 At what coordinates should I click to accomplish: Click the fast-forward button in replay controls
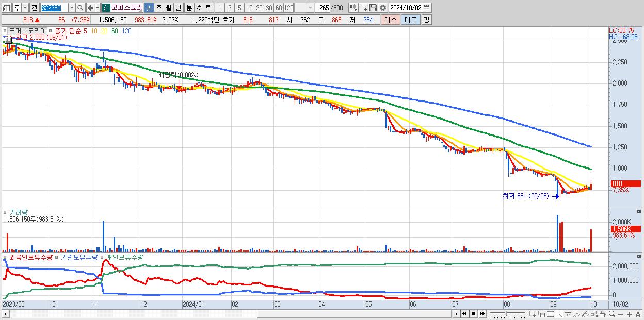pos(482,314)
